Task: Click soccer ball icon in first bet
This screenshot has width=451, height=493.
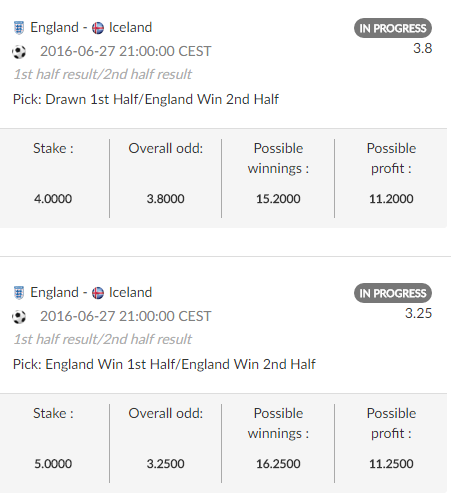Action: point(19,52)
